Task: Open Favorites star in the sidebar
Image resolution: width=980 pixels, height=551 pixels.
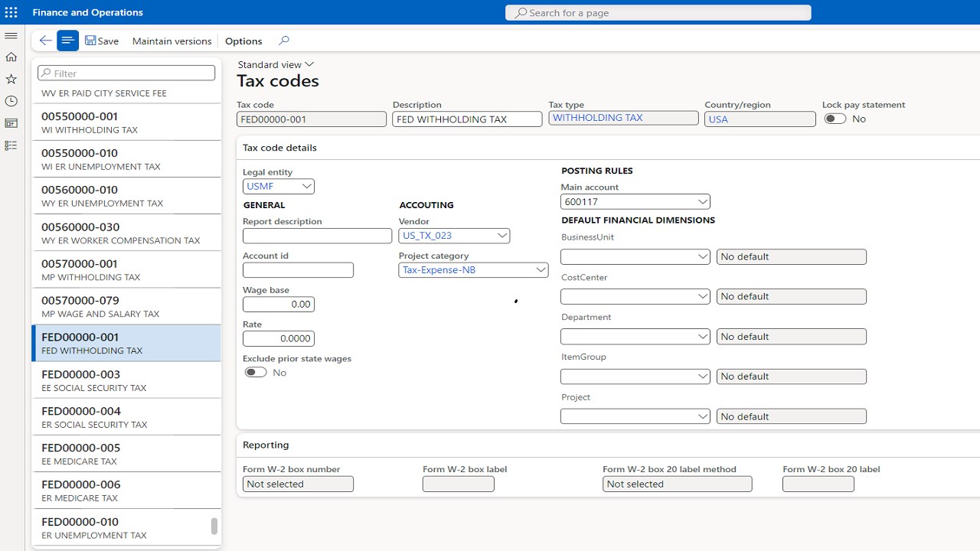Action: pos(11,79)
